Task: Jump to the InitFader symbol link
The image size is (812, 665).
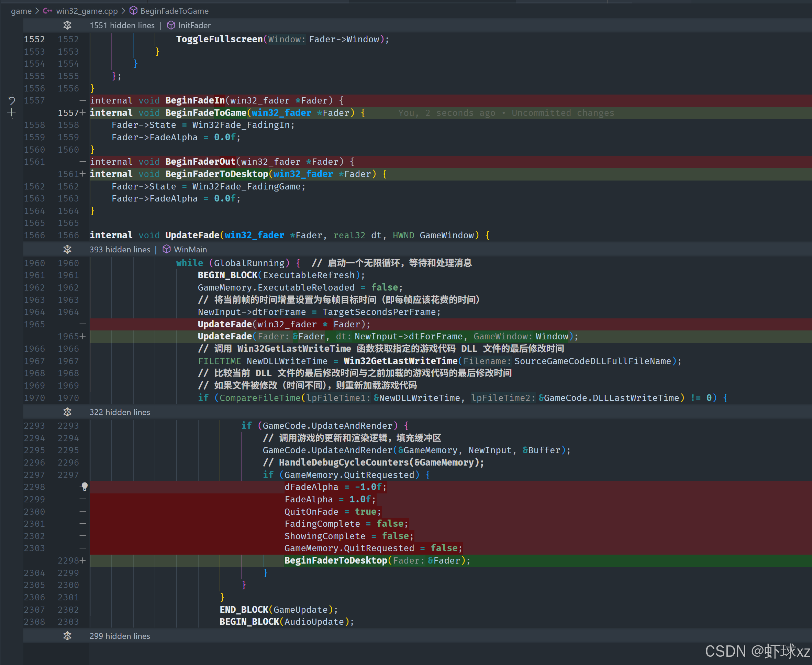Action: tap(194, 25)
